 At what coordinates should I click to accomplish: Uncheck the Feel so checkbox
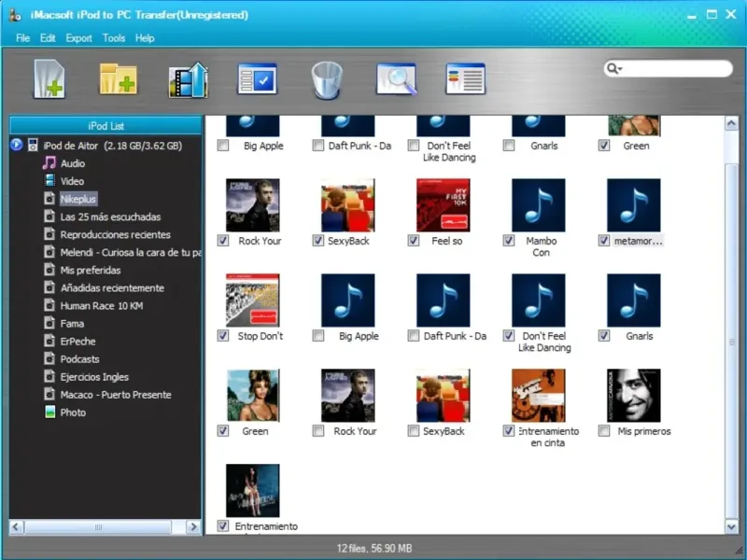(x=414, y=241)
